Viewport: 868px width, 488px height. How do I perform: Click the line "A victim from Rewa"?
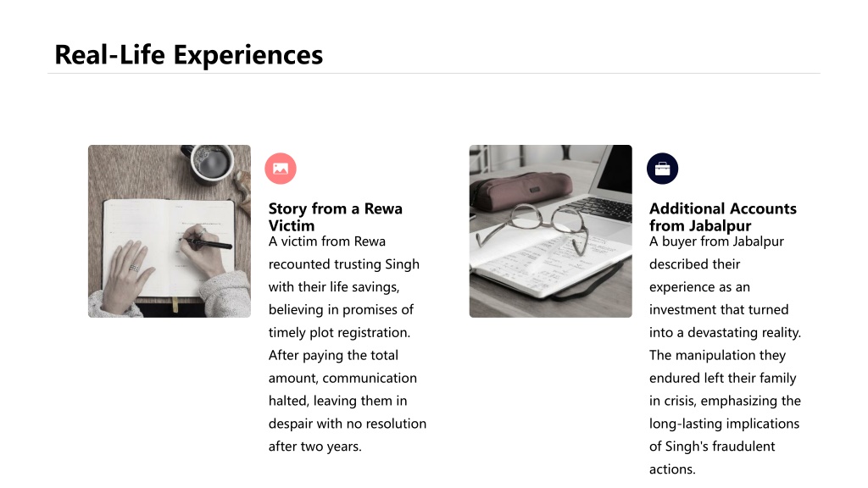point(327,241)
